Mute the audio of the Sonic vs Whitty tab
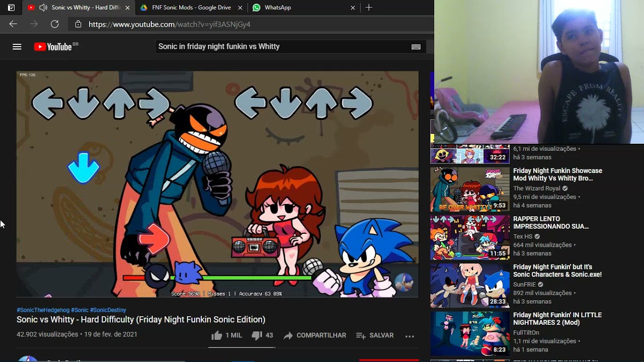The width and height of the screenshot is (644, 362). pyautogui.click(x=43, y=8)
